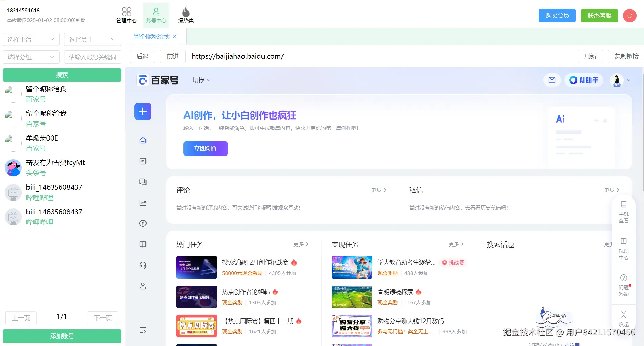Open the yen income icon in sidebar
644x346 pixels.
(143, 223)
